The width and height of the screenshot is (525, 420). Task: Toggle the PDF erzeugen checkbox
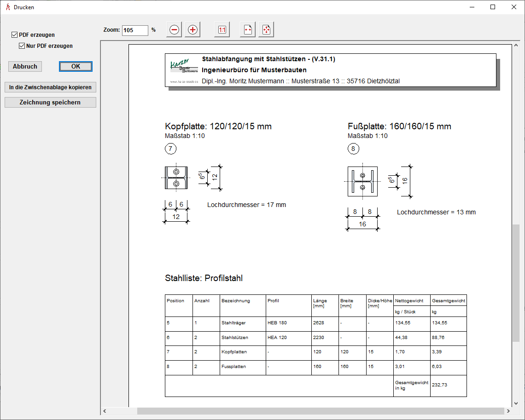15,35
